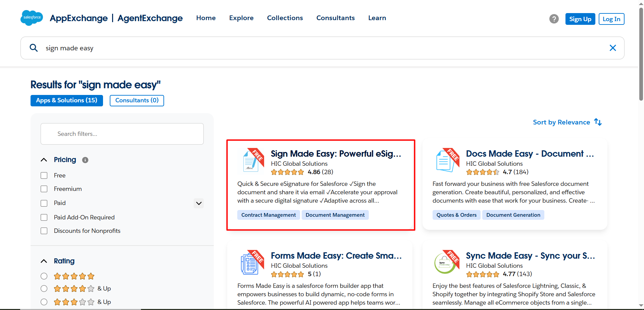Click the Log In button
Screen dimensions: 644x310
click(611, 19)
